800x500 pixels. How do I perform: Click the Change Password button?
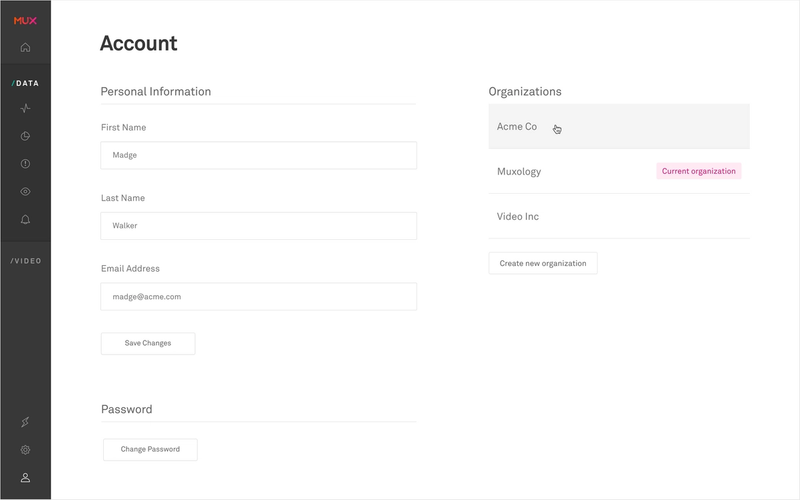coord(150,449)
